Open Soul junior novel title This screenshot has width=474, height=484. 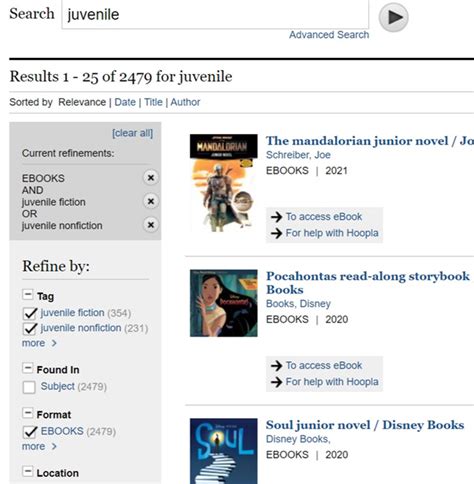(365, 425)
